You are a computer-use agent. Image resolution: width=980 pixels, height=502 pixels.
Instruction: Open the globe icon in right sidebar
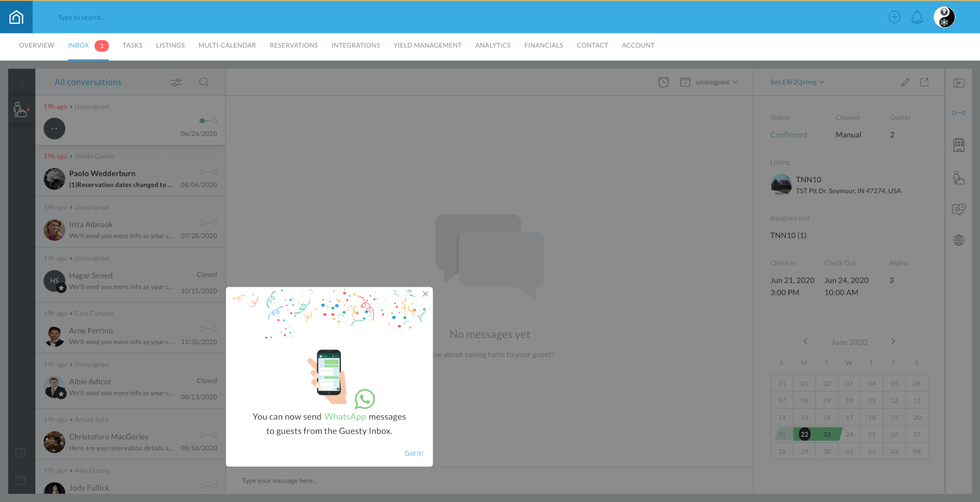pyautogui.click(x=958, y=240)
